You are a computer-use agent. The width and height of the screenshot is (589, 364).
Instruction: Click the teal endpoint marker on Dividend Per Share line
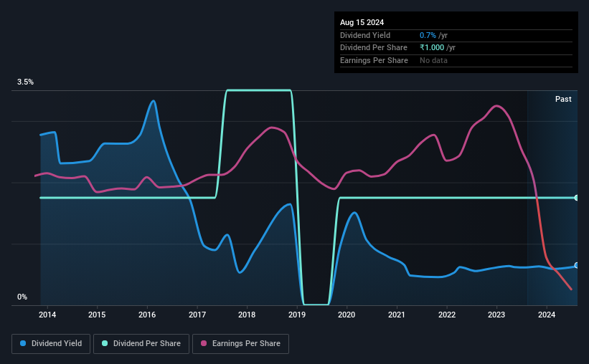pyautogui.click(x=576, y=198)
